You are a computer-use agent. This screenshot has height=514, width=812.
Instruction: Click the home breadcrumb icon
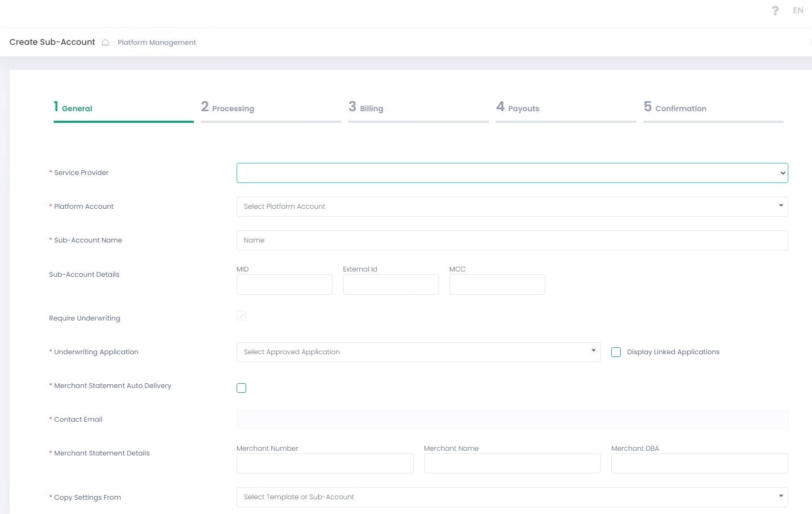[x=105, y=43]
